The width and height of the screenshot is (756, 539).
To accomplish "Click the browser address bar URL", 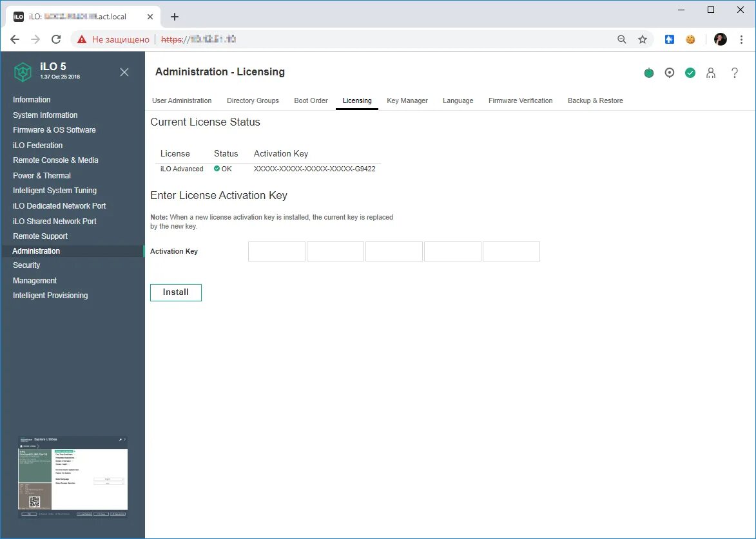I will coord(198,39).
